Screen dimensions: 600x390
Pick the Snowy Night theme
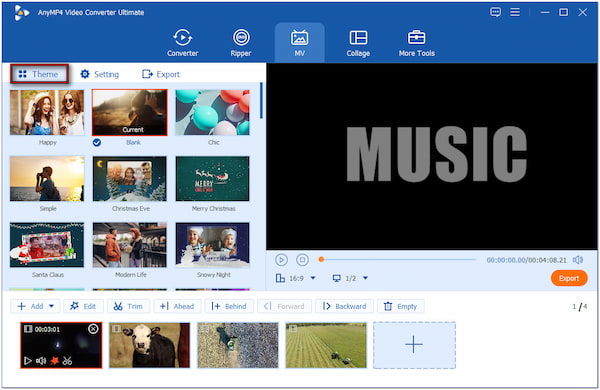pos(212,245)
